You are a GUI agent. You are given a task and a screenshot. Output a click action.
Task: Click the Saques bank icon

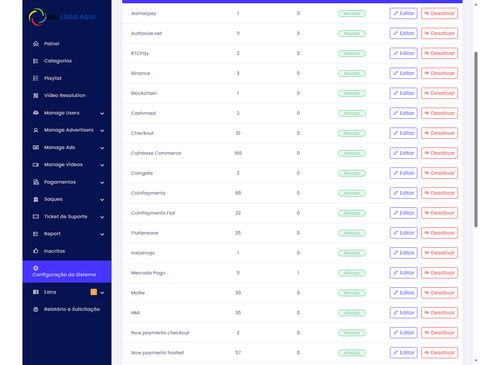click(36, 199)
